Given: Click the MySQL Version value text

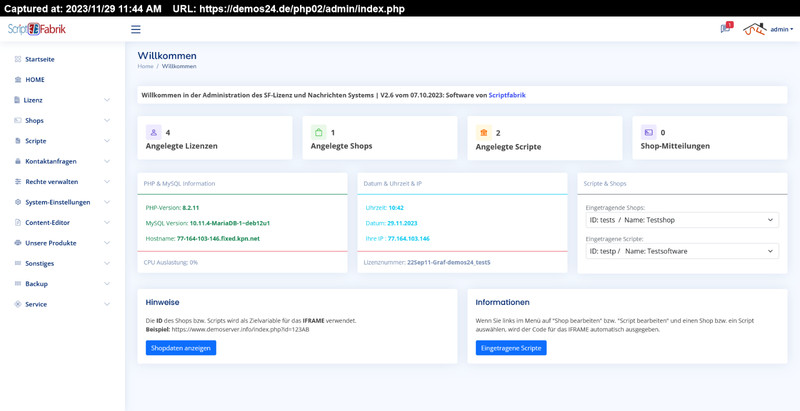Looking at the screenshot, I should [x=230, y=223].
